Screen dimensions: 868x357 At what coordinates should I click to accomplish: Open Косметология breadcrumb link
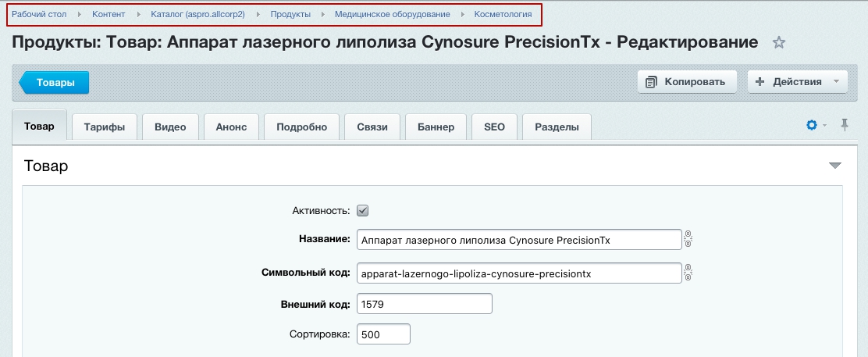503,14
